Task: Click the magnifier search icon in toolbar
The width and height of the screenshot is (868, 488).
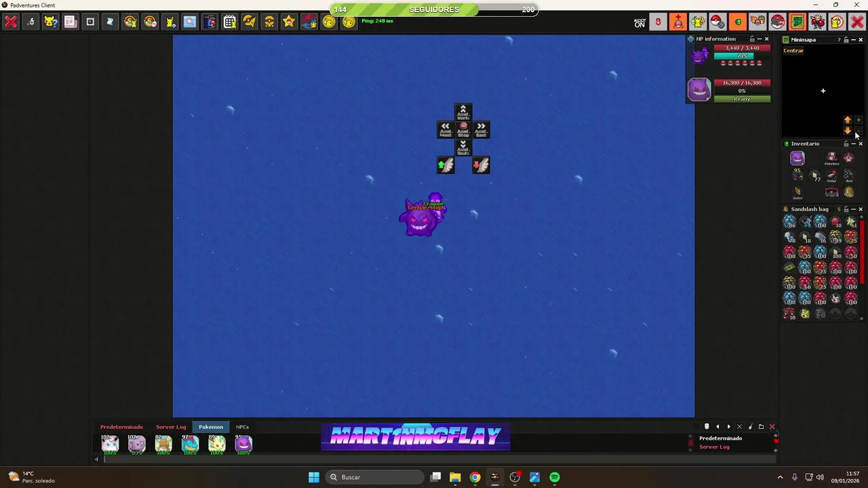Action: pos(189,22)
